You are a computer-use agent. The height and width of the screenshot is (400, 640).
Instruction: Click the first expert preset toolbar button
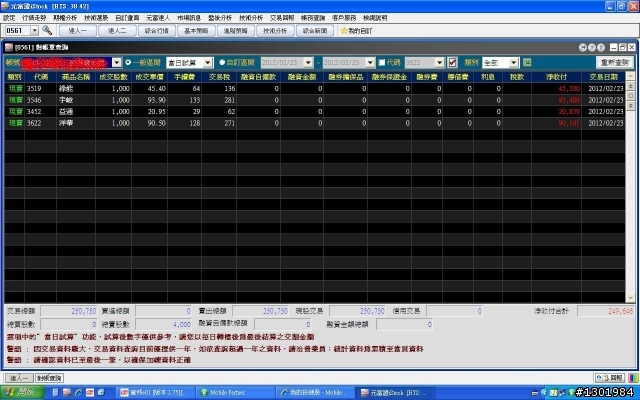tap(78, 31)
